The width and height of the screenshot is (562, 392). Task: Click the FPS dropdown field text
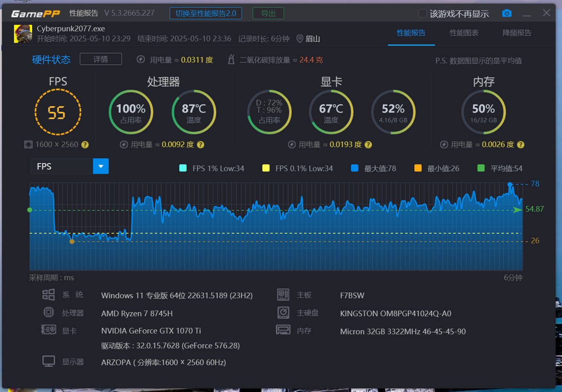click(44, 166)
